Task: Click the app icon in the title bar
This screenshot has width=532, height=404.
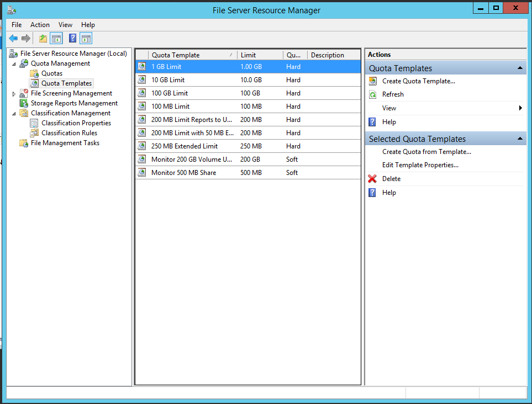Action: click(12, 10)
